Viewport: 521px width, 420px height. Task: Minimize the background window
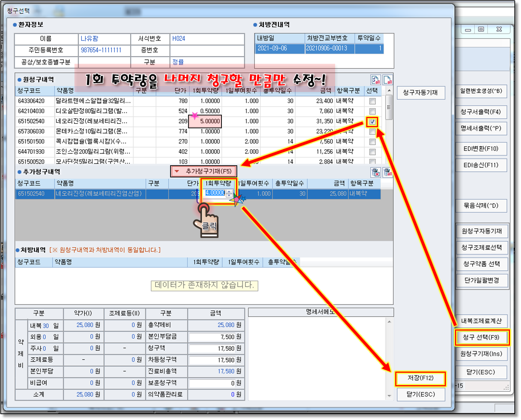click(468, 29)
